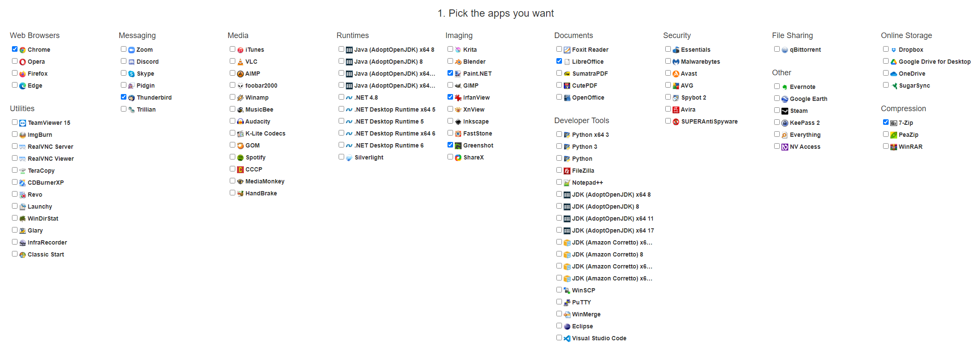Click the VLC cone icon

coord(240,62)
